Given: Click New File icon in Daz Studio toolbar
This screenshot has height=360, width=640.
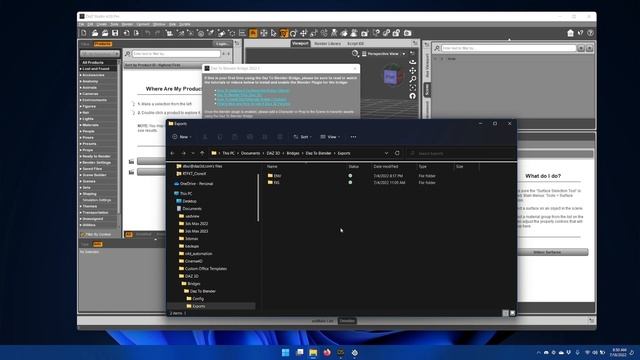Looking at the screenshot, I should 84,33.
